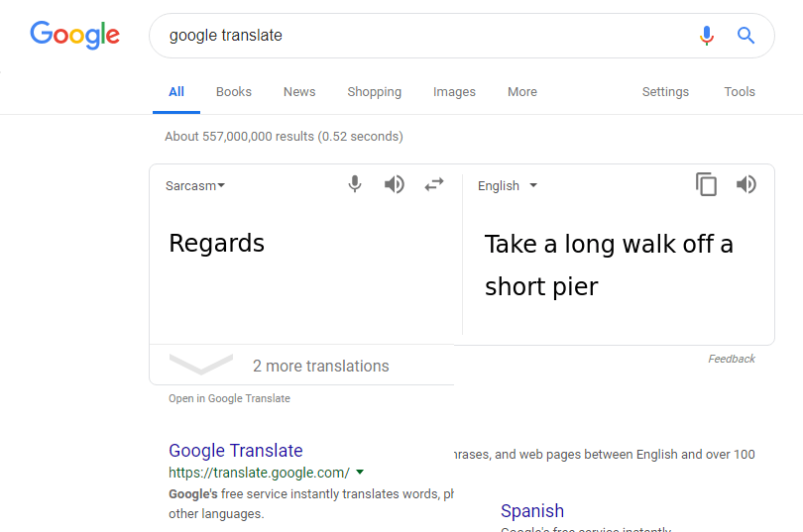The height and width of the screenshot is (532, 803).
Task: Open the green arrow beside translate.google.com URL
Action: coord(360,473)
